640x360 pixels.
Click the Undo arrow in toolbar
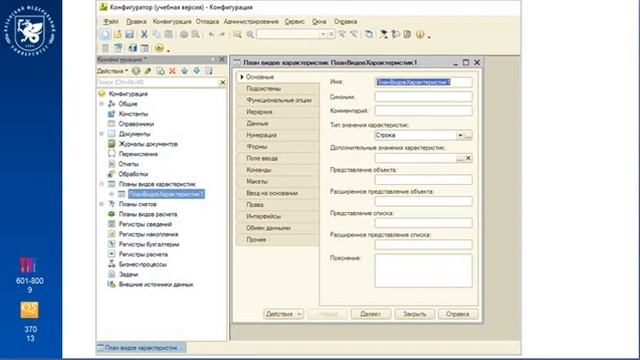(211, 34)
